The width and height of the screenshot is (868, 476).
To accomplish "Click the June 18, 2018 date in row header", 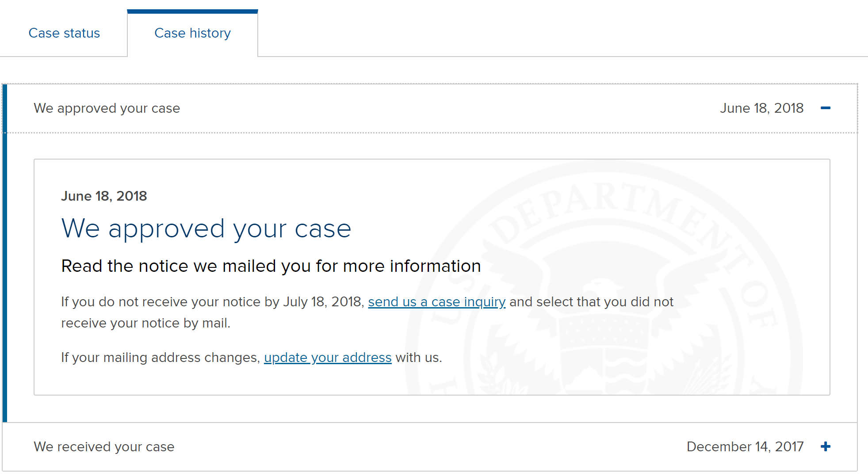I will tap(761, 108).
